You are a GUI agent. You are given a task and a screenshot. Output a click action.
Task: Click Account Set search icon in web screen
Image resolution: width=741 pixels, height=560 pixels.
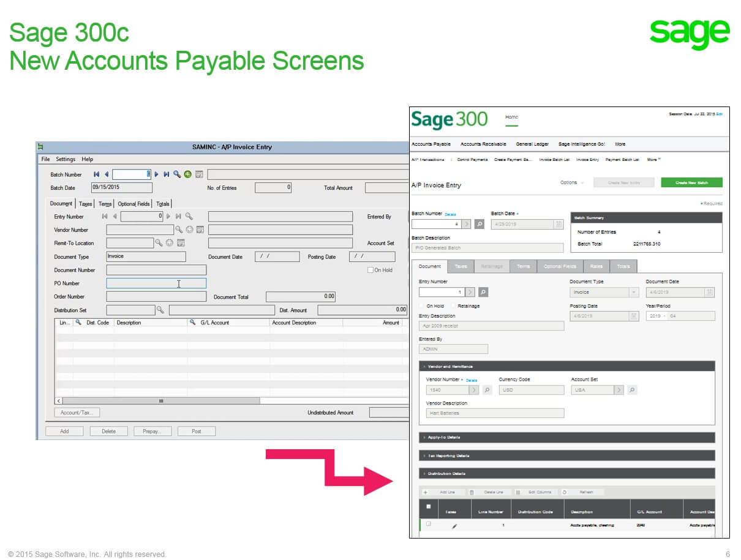tap(632, 390)
